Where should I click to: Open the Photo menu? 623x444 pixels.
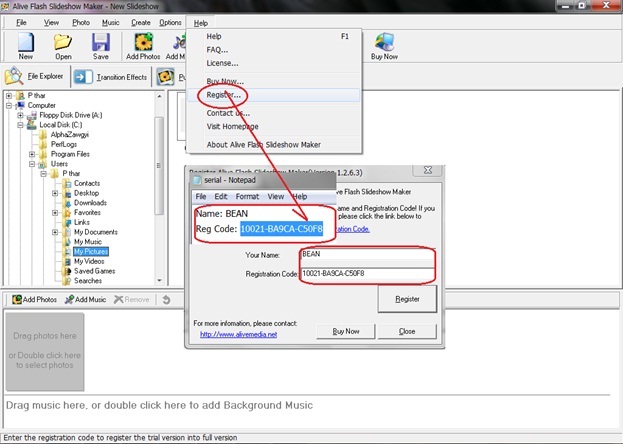click(81, 23)
